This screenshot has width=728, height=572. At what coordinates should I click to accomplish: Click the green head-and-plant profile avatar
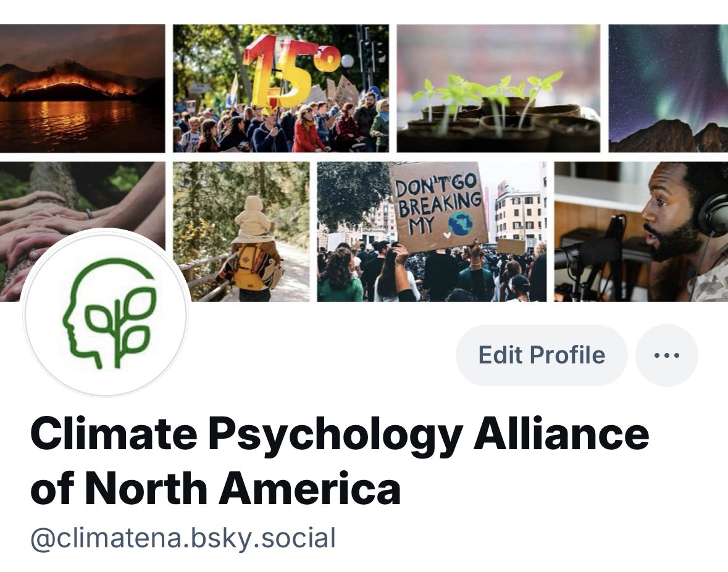106,313
